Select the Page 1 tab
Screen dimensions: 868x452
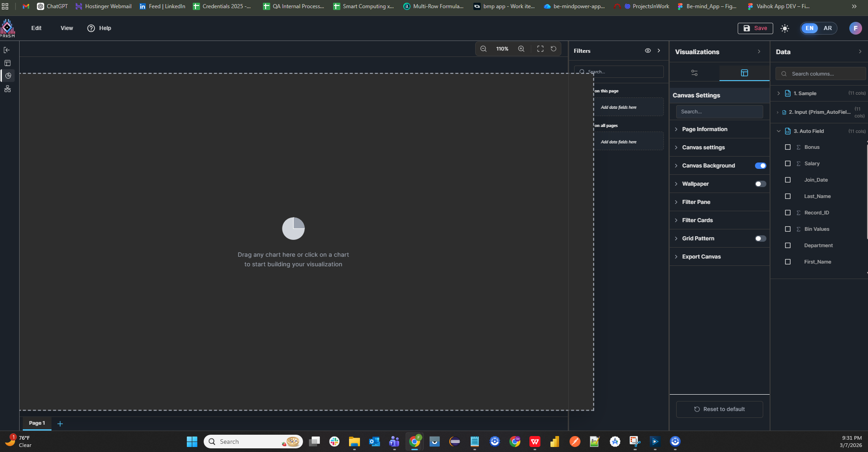[37, 423]
